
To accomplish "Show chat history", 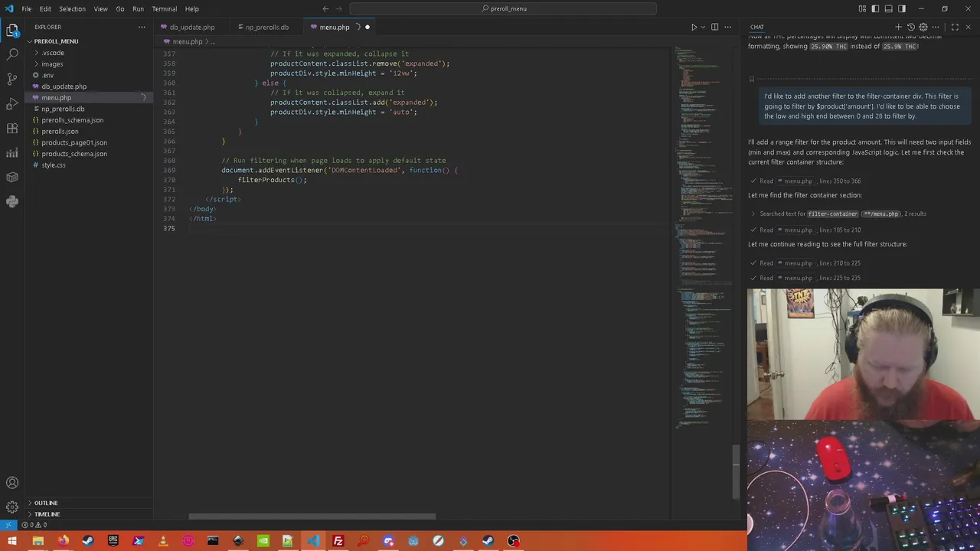I will point(911,27).
